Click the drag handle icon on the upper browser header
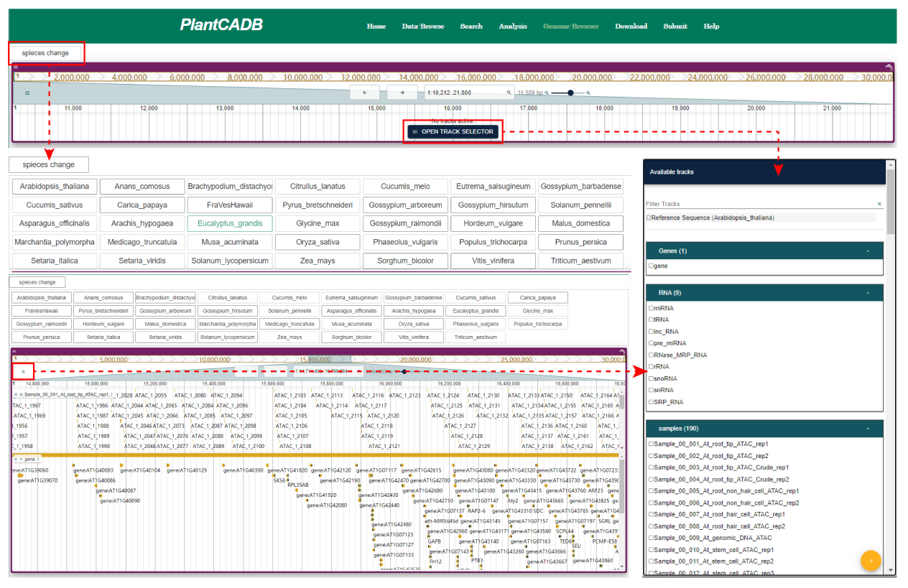 [x=15, y=67]
